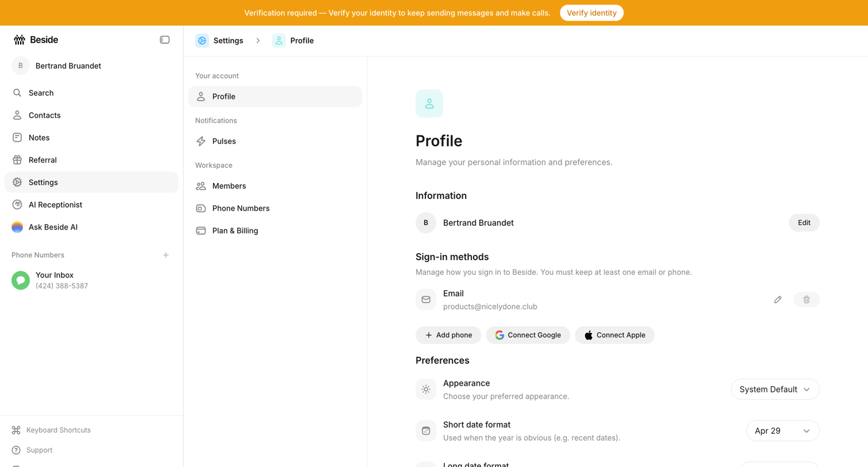Click the Profile breadcrumb icon

tap(279, 41)
